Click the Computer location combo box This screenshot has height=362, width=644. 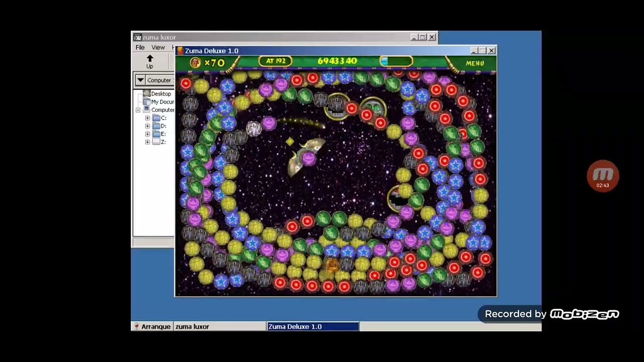coord(154,80)
